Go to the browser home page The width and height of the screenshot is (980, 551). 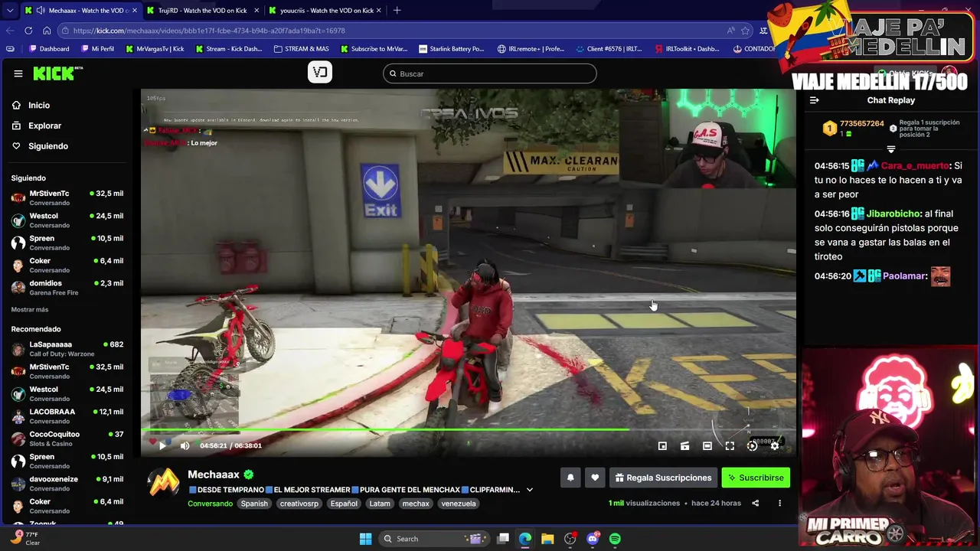(47, 31)
